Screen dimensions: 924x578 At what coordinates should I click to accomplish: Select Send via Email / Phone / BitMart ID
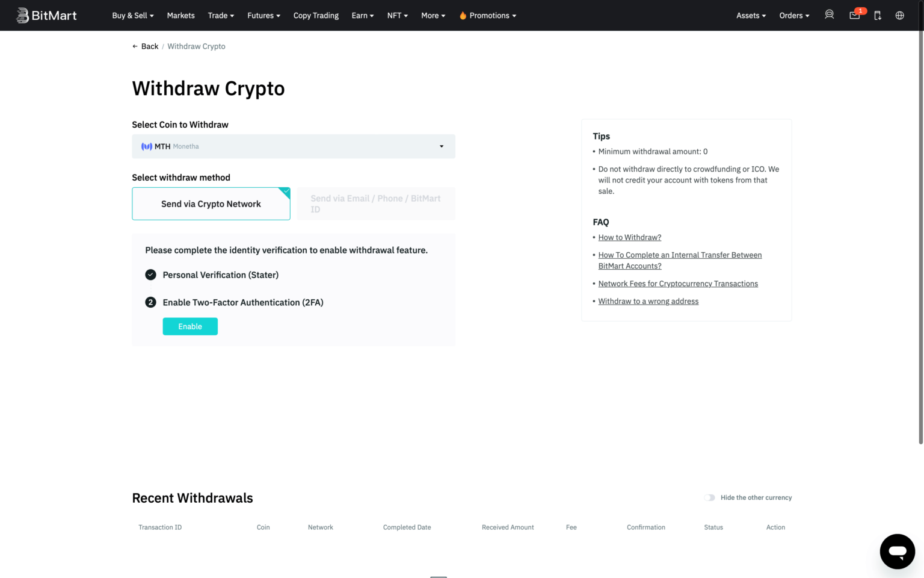(x=376, y=204)
